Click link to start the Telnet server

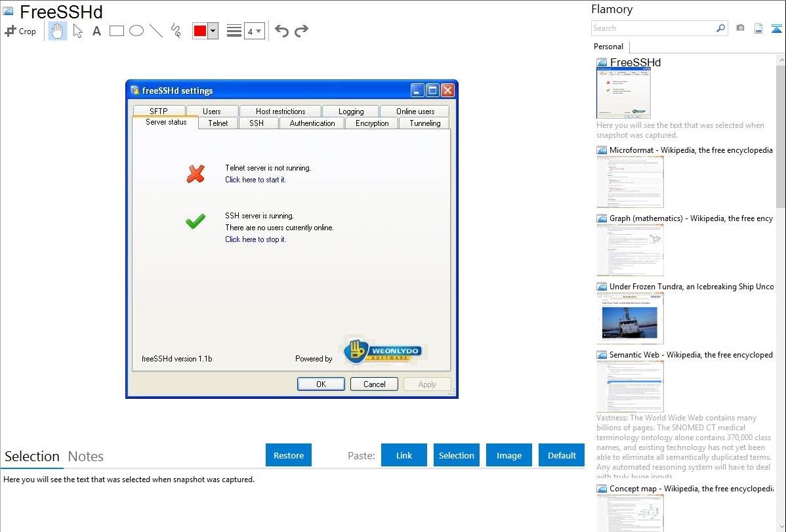pyautogui.click(x=255, y=180)
